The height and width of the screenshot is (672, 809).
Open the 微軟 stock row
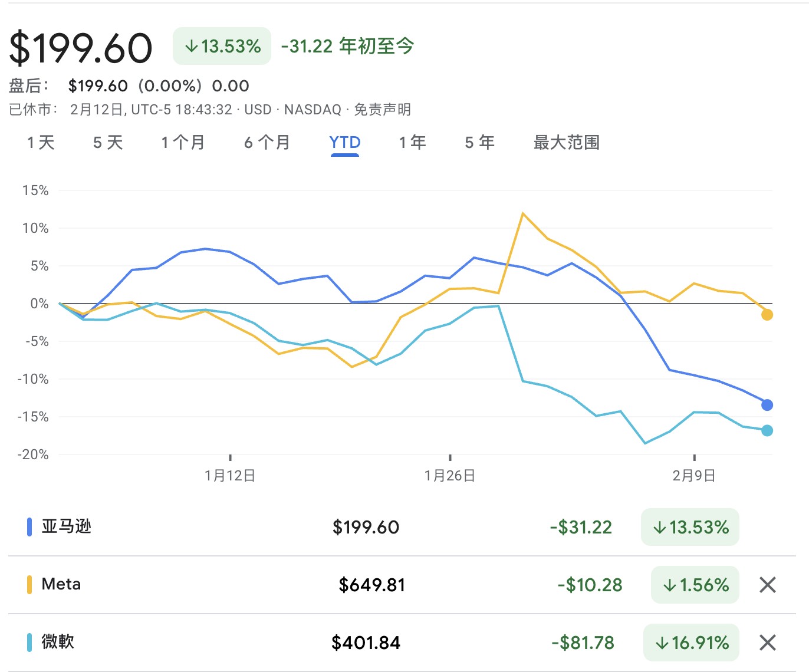coord(58,642)
